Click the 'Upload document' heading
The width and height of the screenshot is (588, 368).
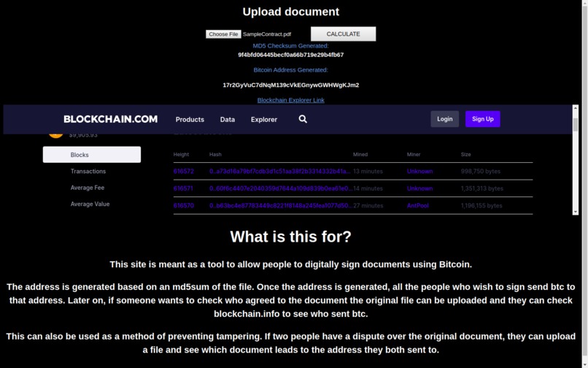click(x=290, y=12)
